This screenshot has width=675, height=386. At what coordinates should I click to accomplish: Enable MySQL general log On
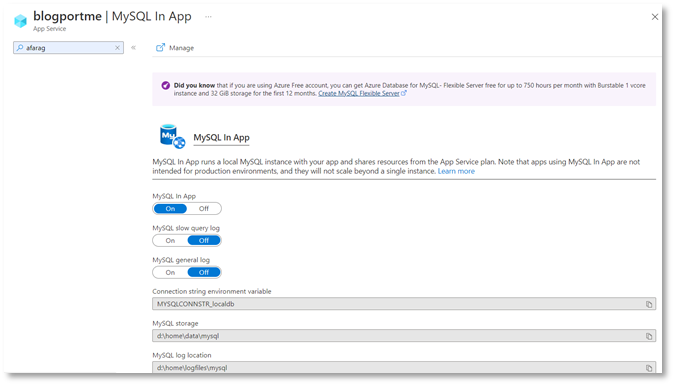tap(170, 272)
